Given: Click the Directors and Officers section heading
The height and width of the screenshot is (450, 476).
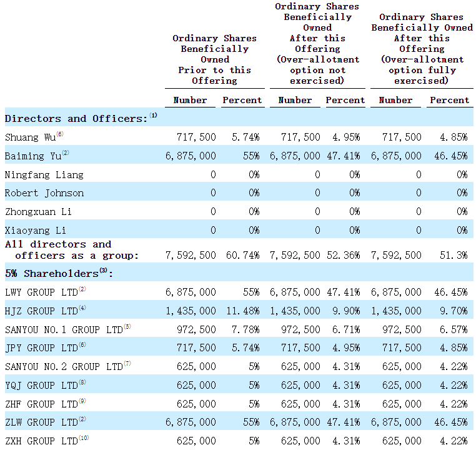Looking at the screenshot, I should [77, 119].
